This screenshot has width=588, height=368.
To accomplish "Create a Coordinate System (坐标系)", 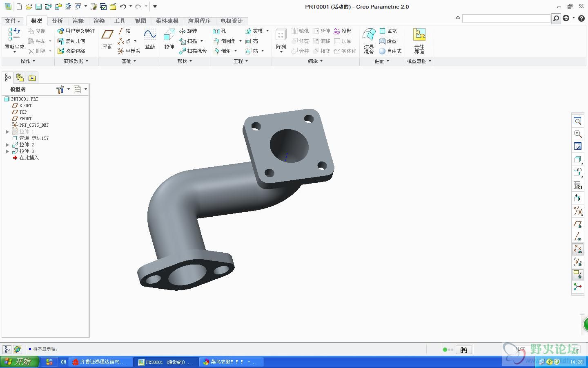I will tap(129, 51).
